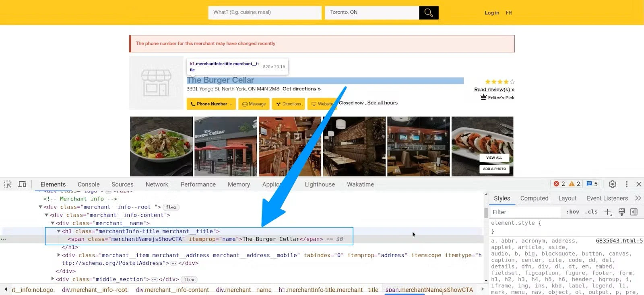Toggle the :hov element state button
Screen dimensions: 644x295
(573, 212)
